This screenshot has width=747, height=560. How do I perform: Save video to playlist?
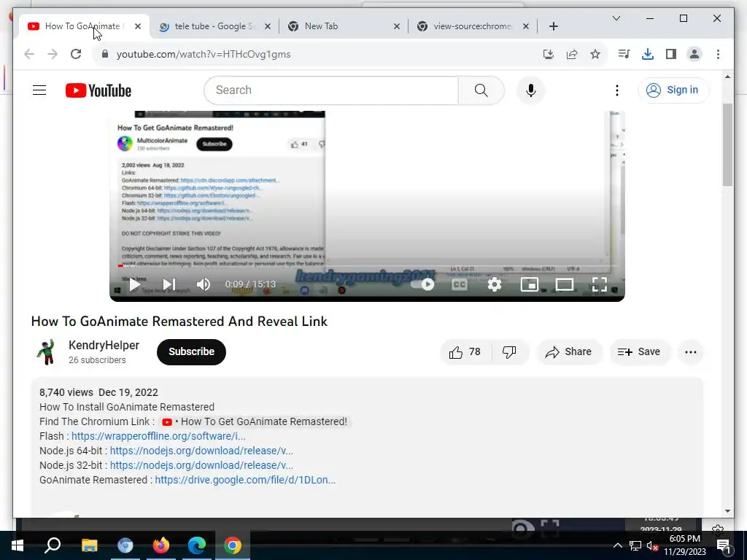pos(640,352)
